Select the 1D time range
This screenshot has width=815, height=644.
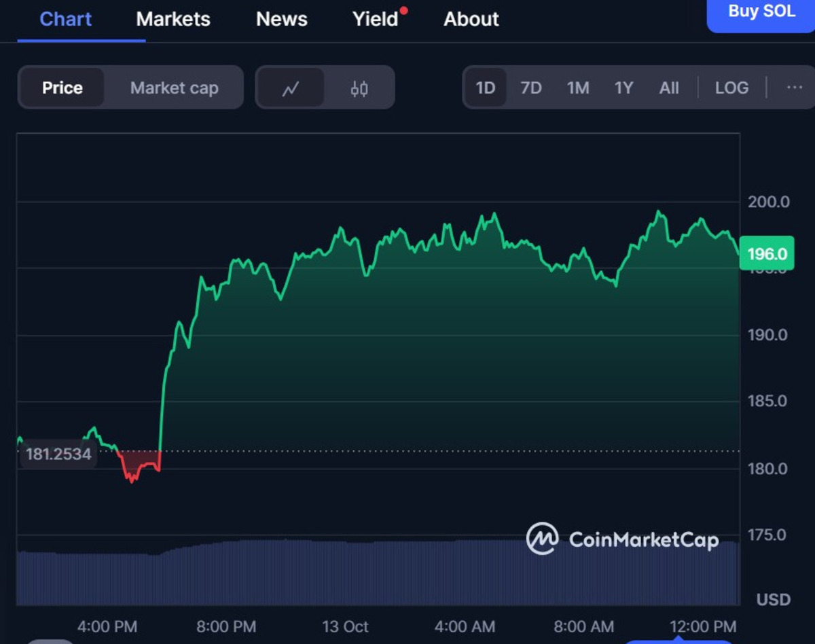pyautogui.click(x=485, y=88)
